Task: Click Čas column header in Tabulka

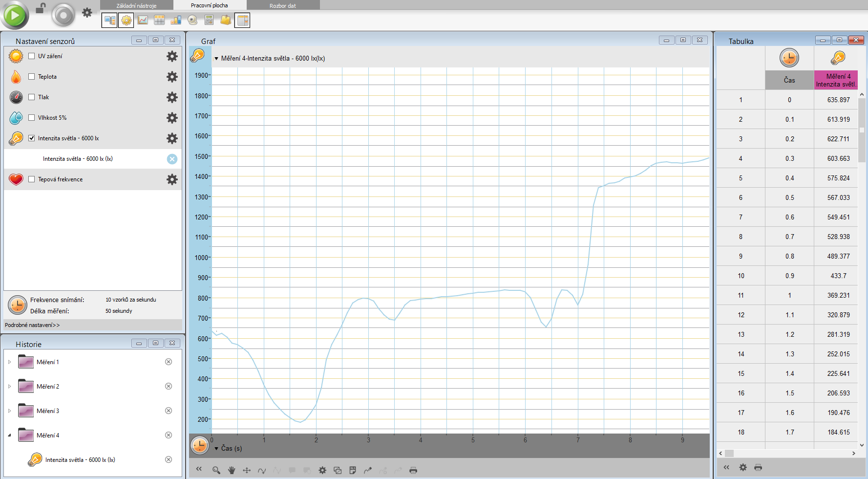Action: pos(789,80)
